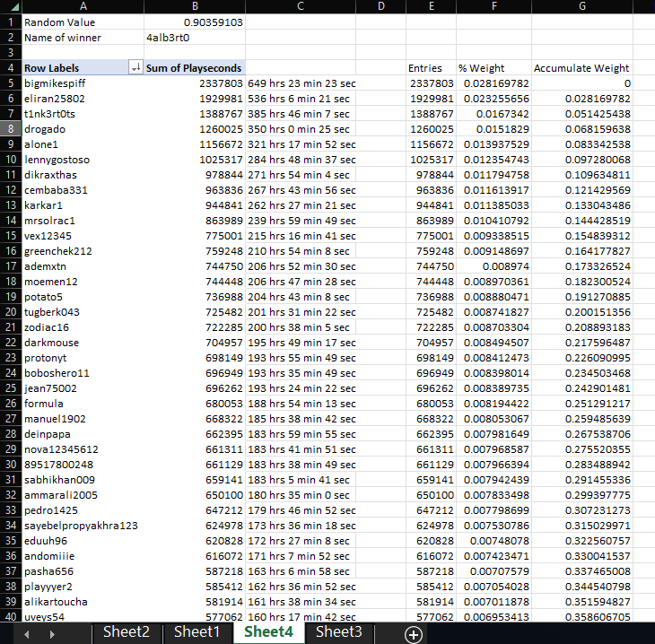
Task: Switch to the Sheet2 tab
Action: coord(126,632)
